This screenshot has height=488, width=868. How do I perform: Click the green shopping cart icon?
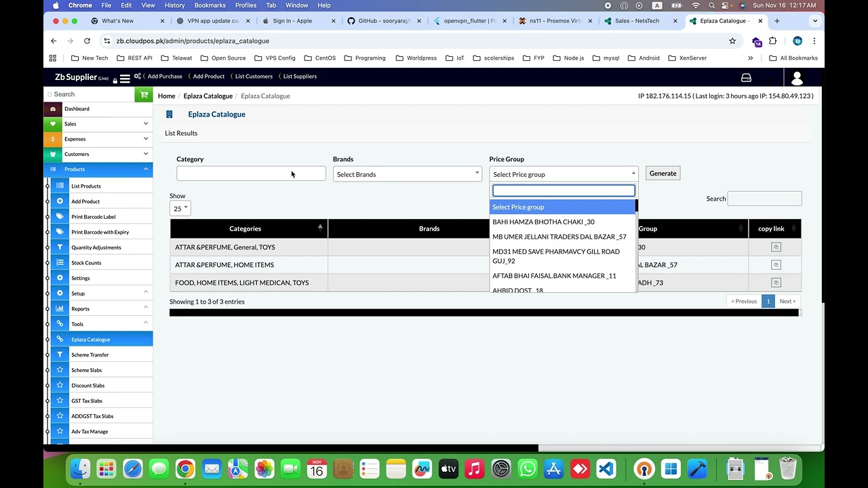pyautogui.click(x=143, y=95)
